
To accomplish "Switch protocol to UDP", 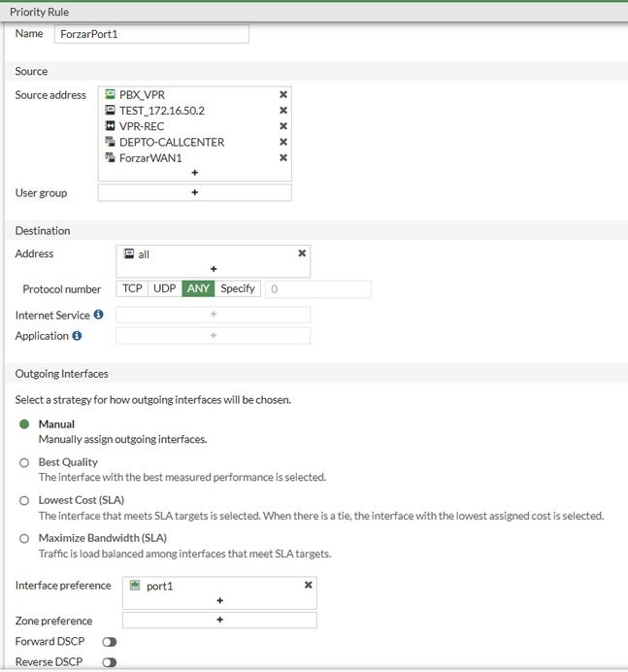I will (165, 288).
